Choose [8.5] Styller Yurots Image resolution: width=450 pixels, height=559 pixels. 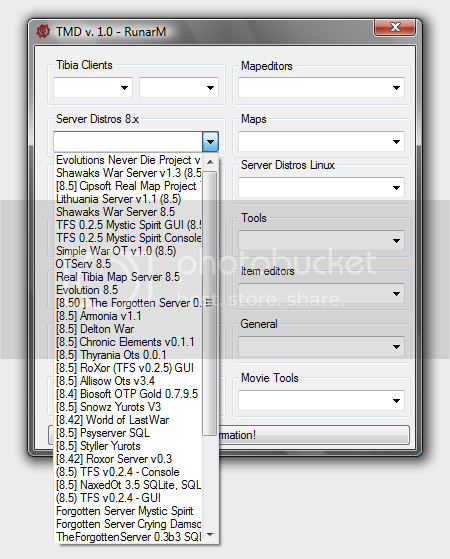pyautogui.click(x=128, y=446)
